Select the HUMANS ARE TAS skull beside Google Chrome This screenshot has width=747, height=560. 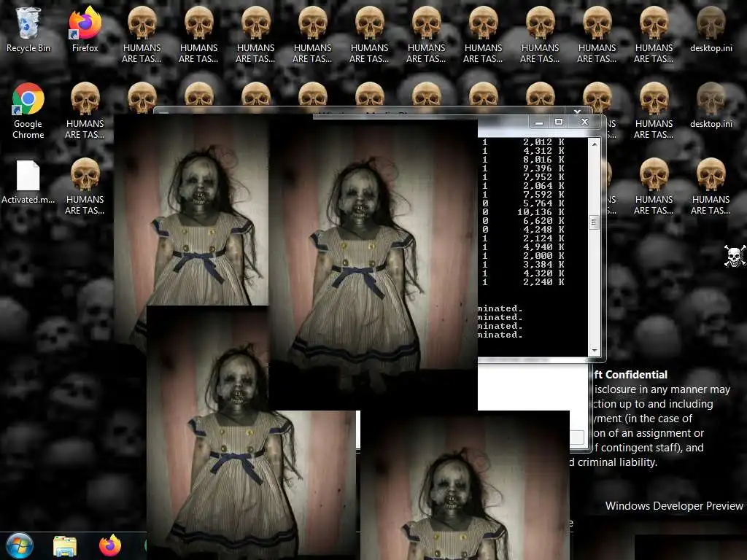point(85,111)
